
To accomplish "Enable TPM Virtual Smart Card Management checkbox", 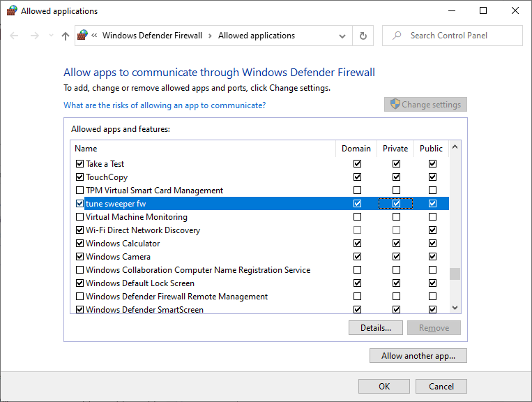I will (79, 190).
